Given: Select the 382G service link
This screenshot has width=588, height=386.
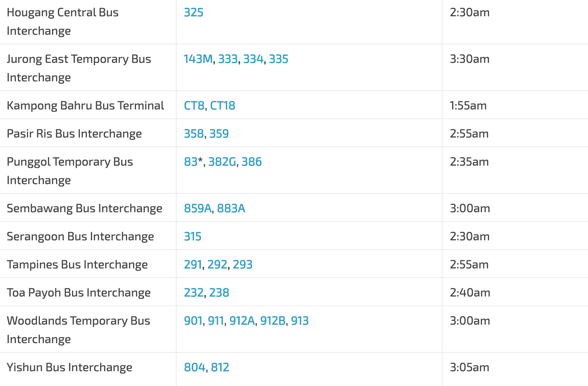Looking at the screenshot, I should coord(222,162).
